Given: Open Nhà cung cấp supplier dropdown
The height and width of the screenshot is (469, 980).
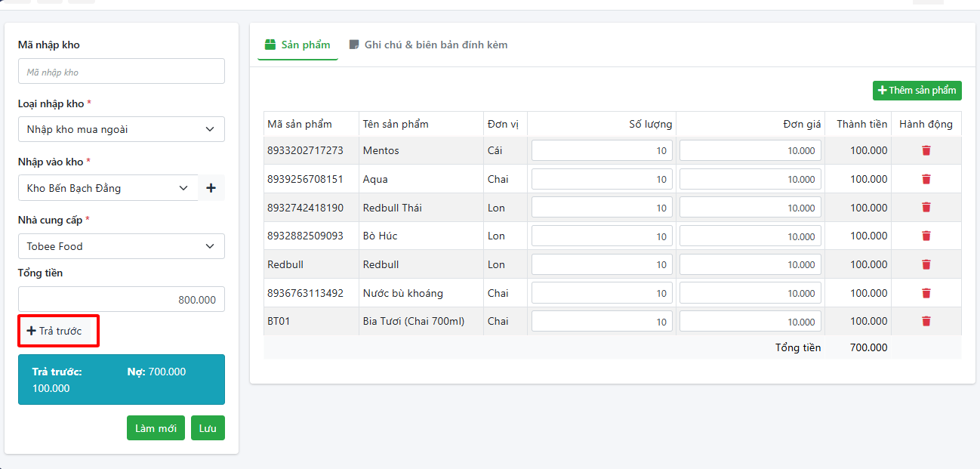Looking at the screenshot, I should pyautogui.click(x=121, y=246).
